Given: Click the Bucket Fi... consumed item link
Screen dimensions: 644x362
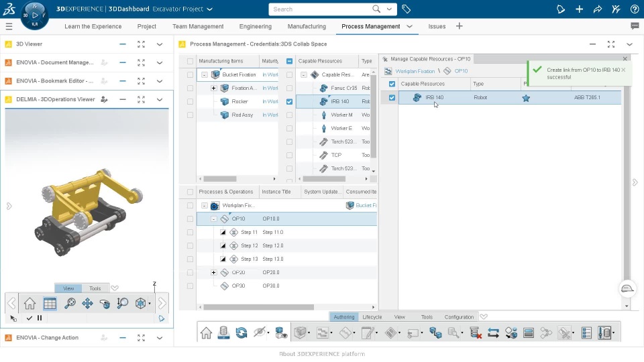Looking at the screenshot, I should (x=366, y=205).
